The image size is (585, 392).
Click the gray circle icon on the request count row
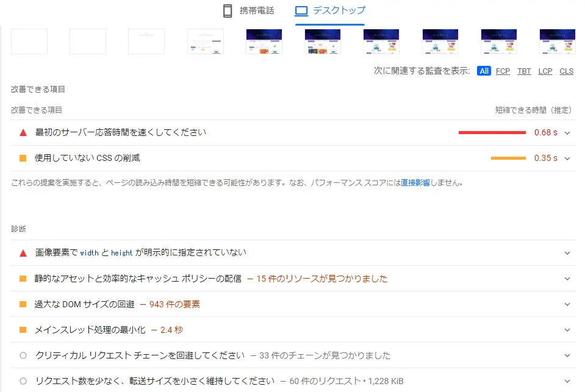point(21,380)
